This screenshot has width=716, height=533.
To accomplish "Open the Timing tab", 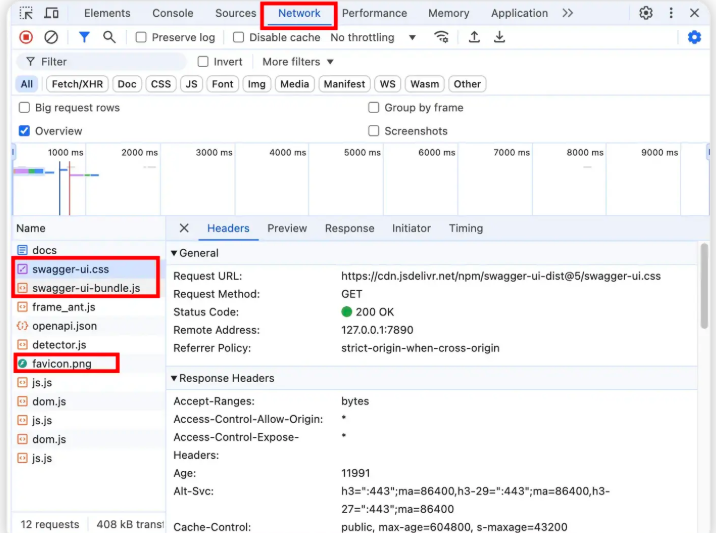I will click(x=466, y=228).
